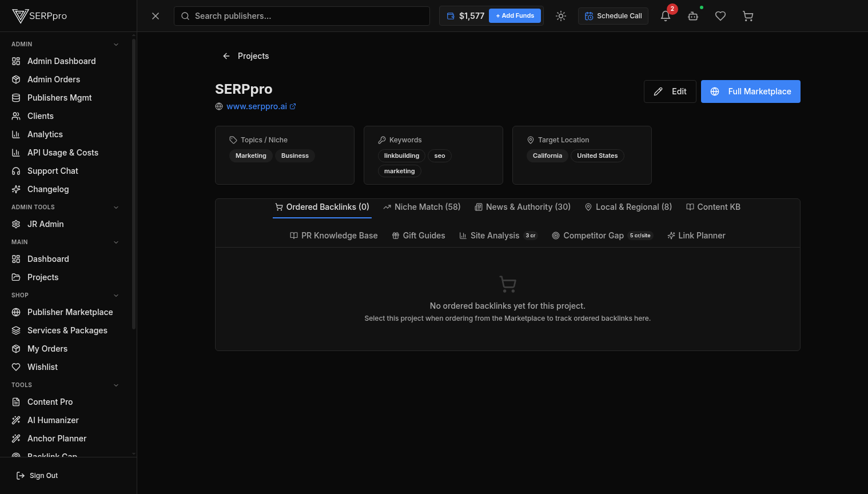Click the Search publishers field

coord(302,16)
